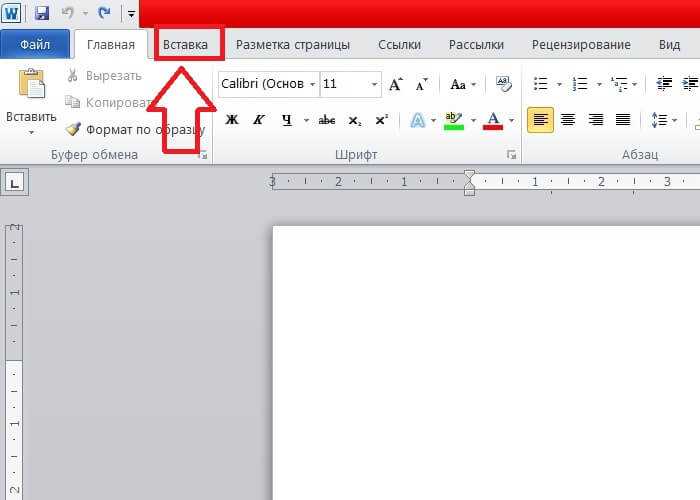
Task: Click the Копировать copy button
Action: pyautogui.click(x=107, y=103)
